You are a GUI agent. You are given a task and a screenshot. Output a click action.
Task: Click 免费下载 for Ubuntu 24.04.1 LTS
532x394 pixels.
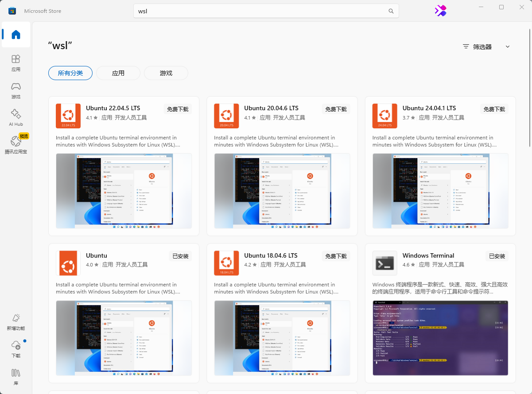coord(494,109)
